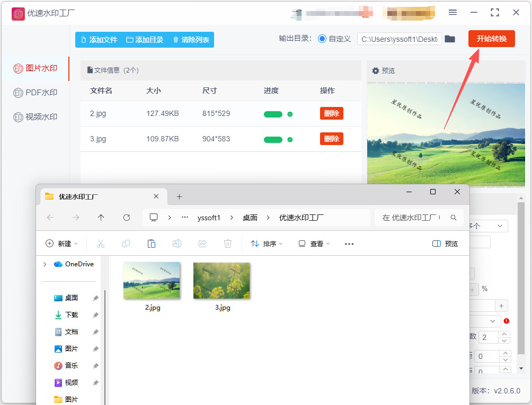Open 视频 videos in Explorer sidebar
This screenshot has height=405, width=532.
(66, 383)
